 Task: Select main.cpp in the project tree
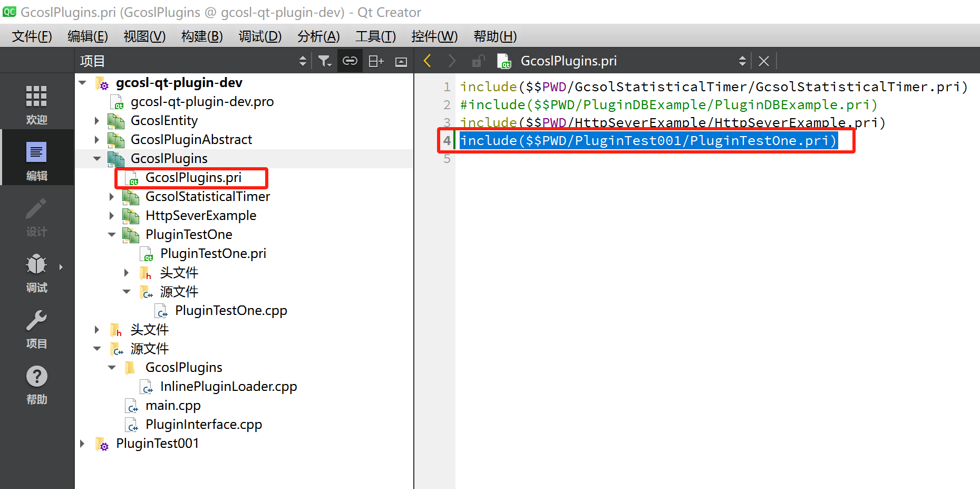[x=173, y=406]
